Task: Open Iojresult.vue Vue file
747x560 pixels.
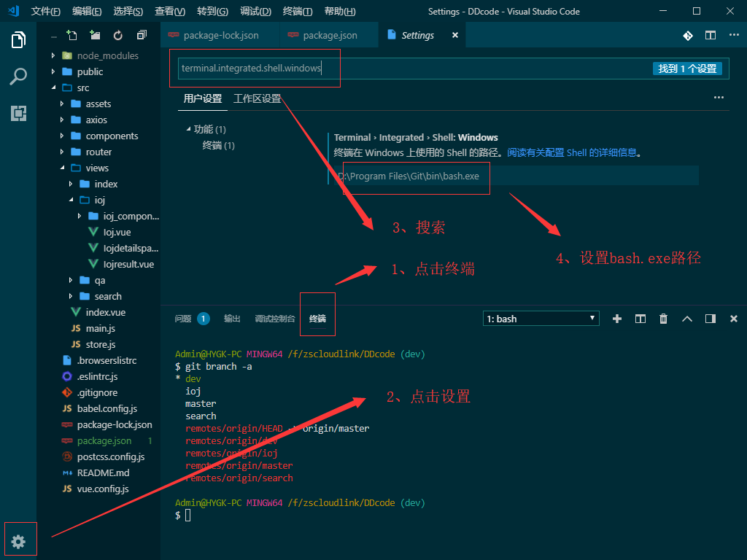Action: click(128, 264)
